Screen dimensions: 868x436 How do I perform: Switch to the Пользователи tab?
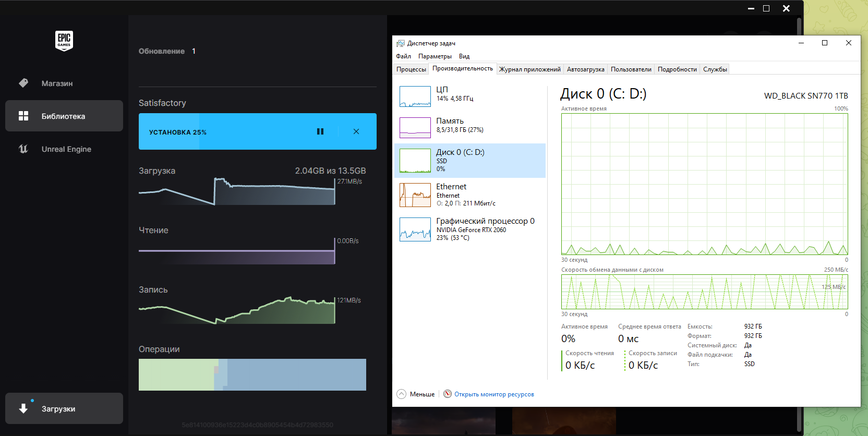click(x=631, y=69)
